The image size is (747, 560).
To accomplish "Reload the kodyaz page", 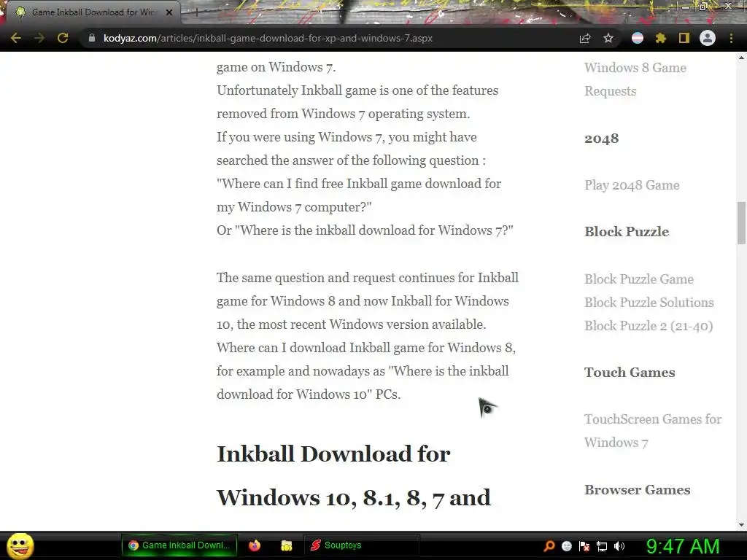I will click(63, 38).
